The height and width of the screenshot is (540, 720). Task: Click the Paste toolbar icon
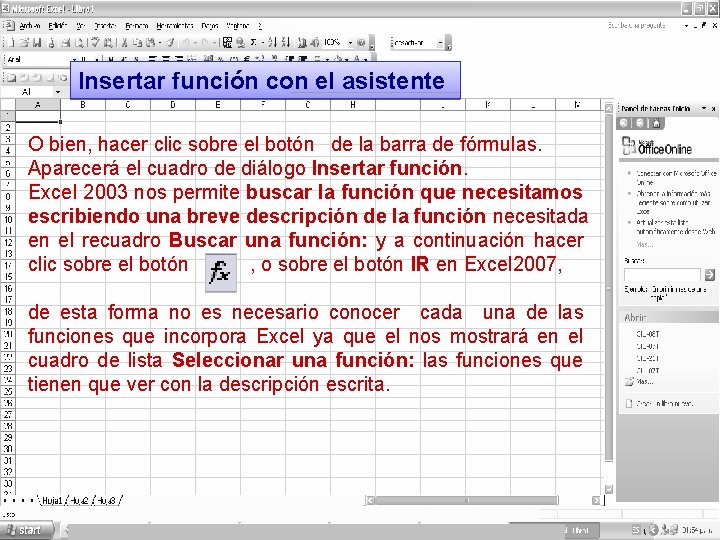click(x=150, y=43)
